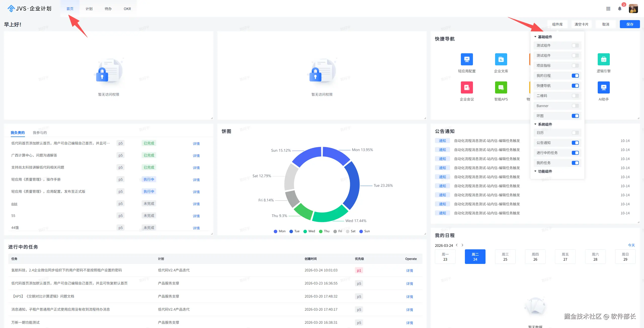Viewport: 644px width, 328px height.
Task: Switch to the 计划 navigation tab
Action: point(89,9)
